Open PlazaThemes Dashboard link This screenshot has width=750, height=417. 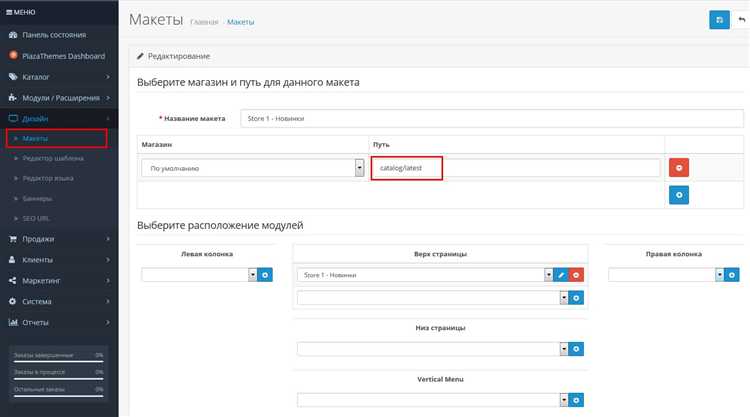pyautogui.click(x=64, y=56)
